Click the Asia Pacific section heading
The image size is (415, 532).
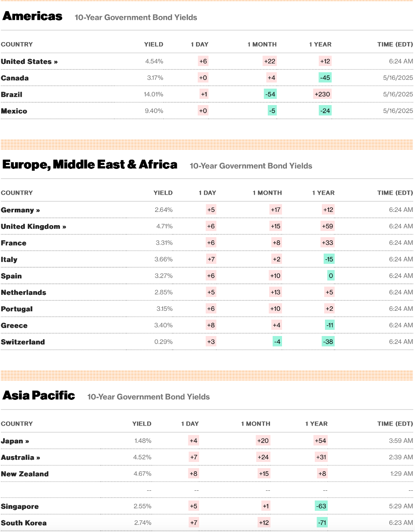coord(39,395)
